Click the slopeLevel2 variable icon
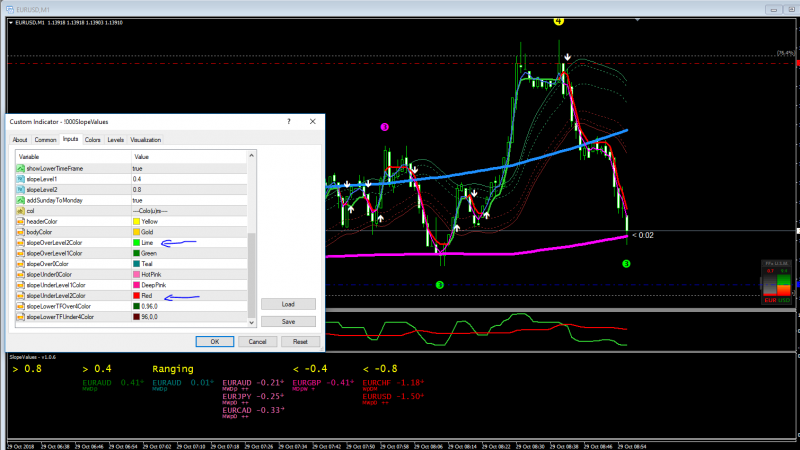Screen dimensions: 800x450 click(x=20, y=190)
